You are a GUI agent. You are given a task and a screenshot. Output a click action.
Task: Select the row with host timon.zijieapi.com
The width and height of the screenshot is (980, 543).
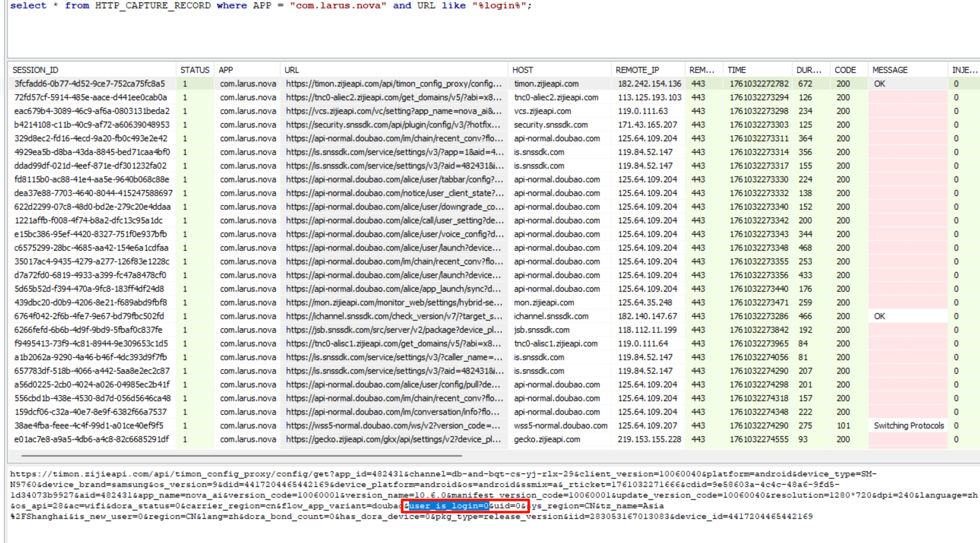[546, 84]
